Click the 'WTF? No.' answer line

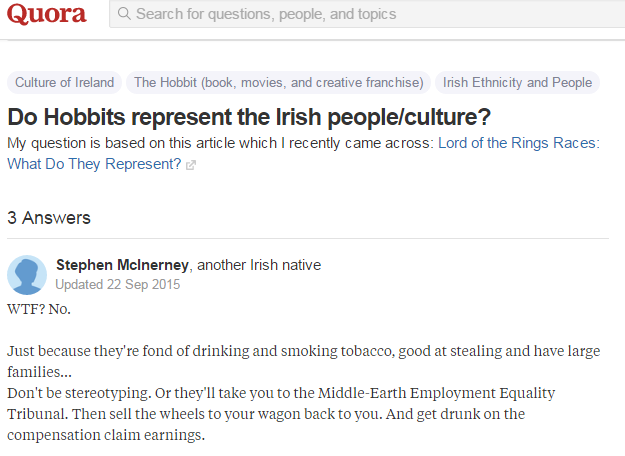(39, 307)
